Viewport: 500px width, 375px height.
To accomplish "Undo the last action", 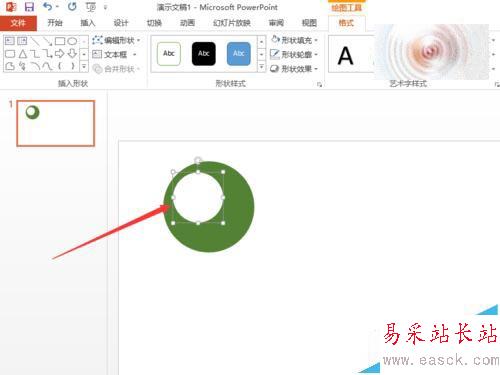I will point(47,6).
